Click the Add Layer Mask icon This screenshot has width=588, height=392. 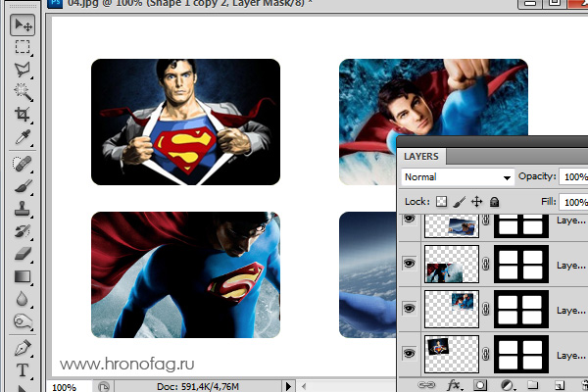pyautogui.click(x=480, y=385)
